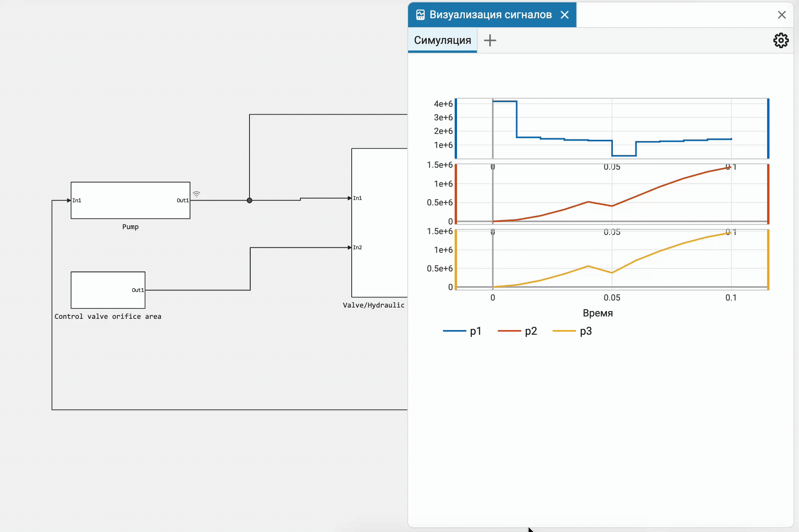Open signal visualization settings gear
The image size is (799, 532).
coord(781,40)
